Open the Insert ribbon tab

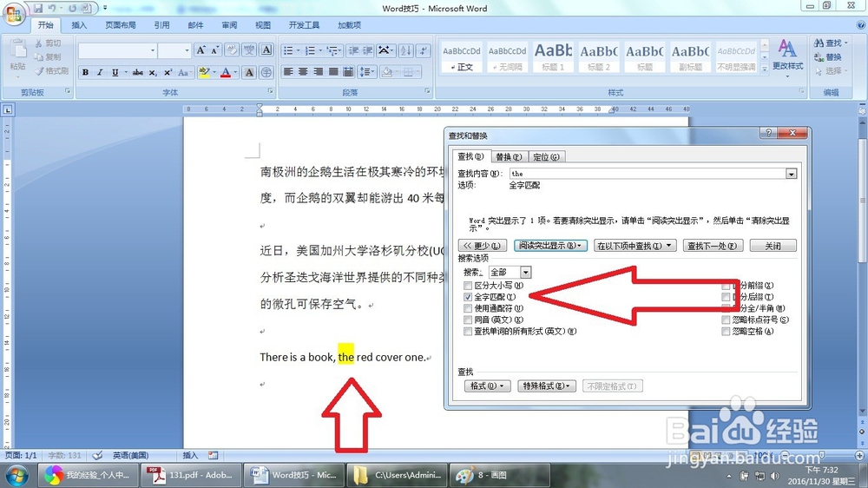pos(79,25)
